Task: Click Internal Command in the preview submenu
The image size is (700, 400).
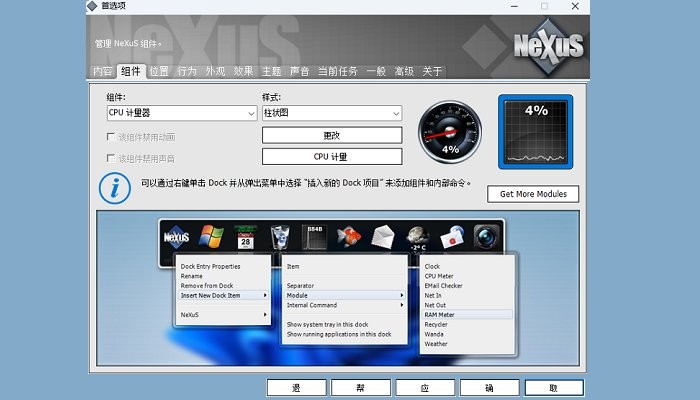Action: coord(344,305)
